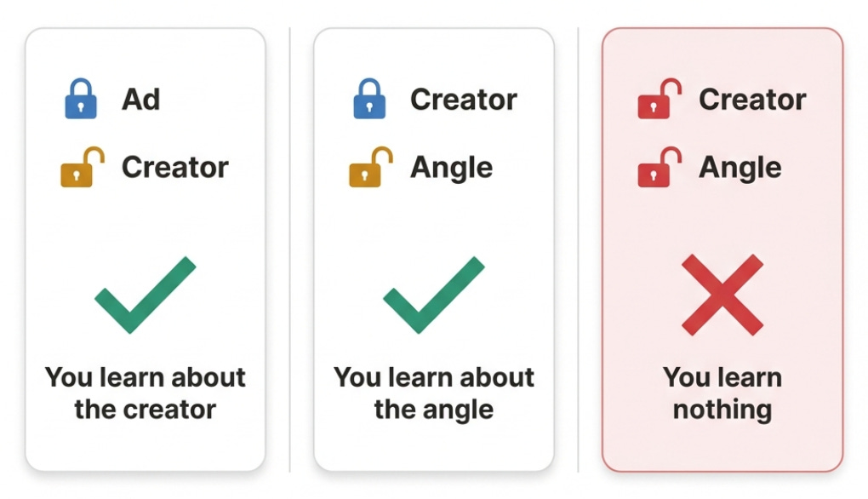The height and width of the screenshot is (499, 868).
Task: Click 'You learn about the creator' text
Action: point(145,393)
